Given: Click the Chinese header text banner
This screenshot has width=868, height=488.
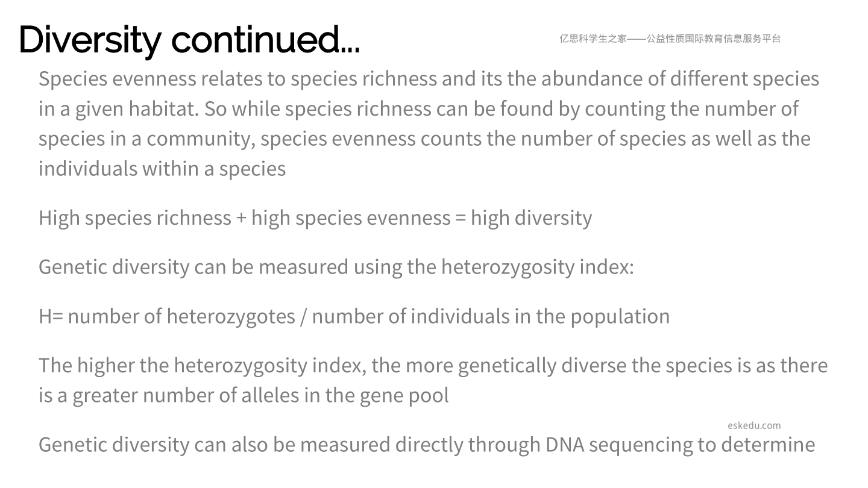Looking at the screenshot, I should point(670,39).
